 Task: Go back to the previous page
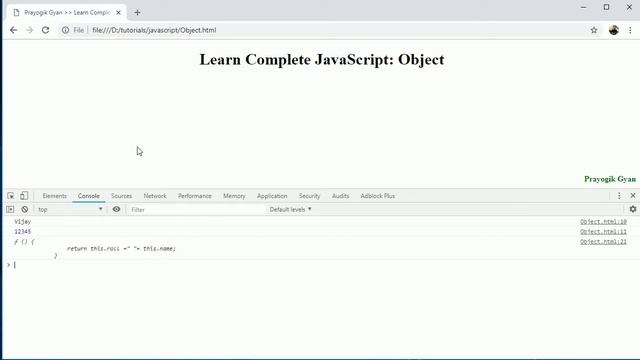coord(13,30)
